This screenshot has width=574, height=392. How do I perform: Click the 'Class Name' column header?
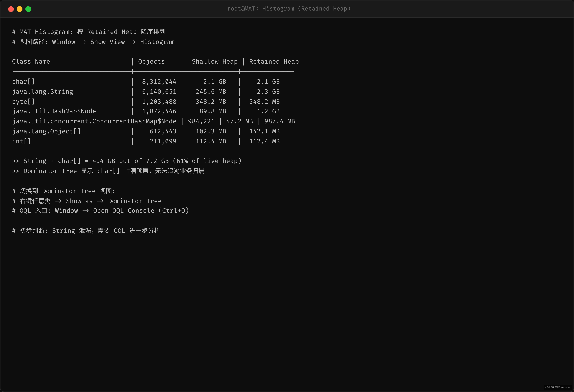[31, 61]
